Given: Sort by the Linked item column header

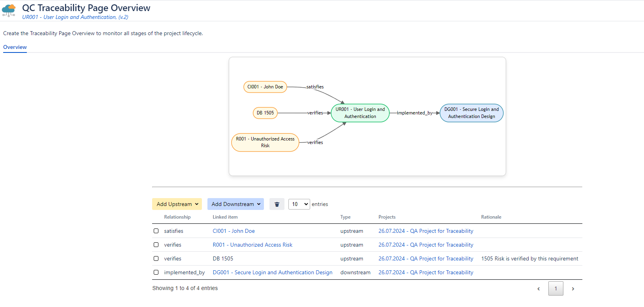Looking at the screenshot, I should 225,217.
